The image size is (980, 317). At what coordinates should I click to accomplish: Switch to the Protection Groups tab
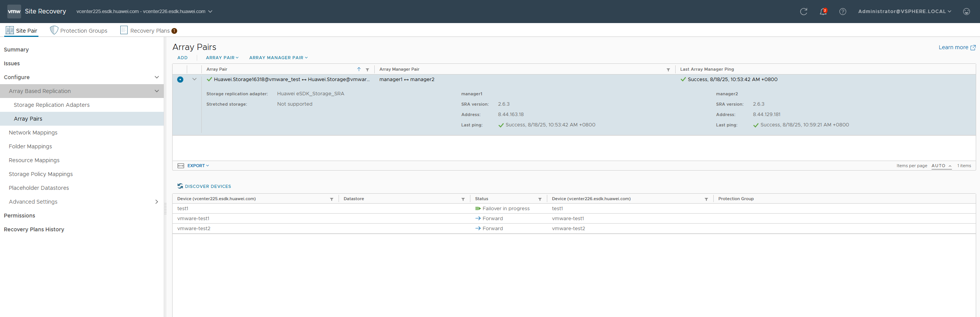pos(79,30)
